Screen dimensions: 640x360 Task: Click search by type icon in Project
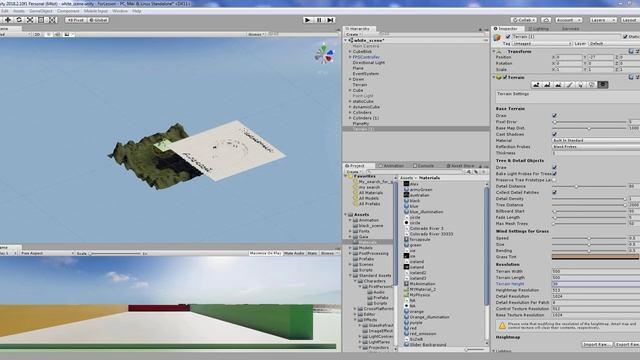(469, 172)
